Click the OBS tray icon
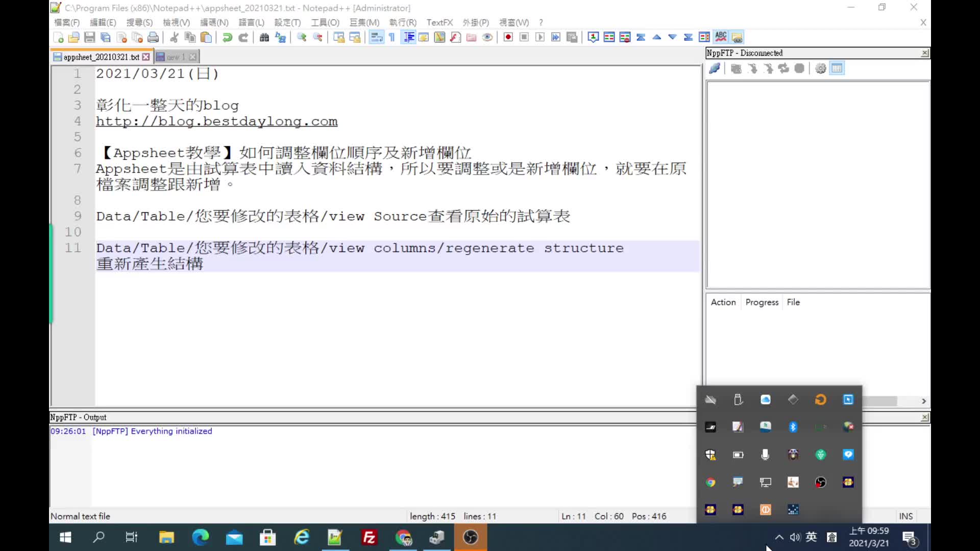 (x=821, y=482)
